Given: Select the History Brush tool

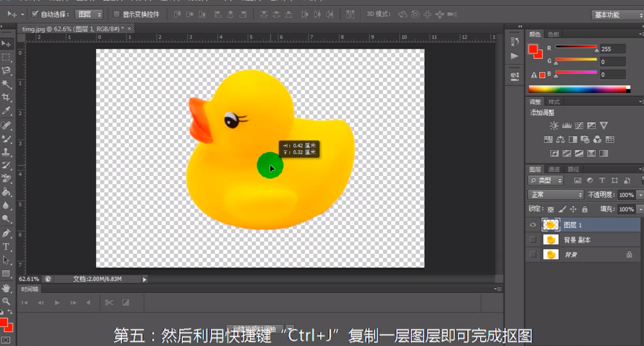Looking at the screenshot, I should (x=6, y=165).
